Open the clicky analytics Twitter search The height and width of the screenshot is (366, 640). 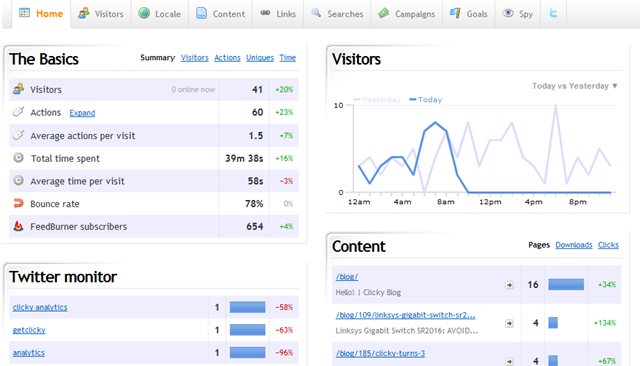pyautogui.click(x=40, y=307)
